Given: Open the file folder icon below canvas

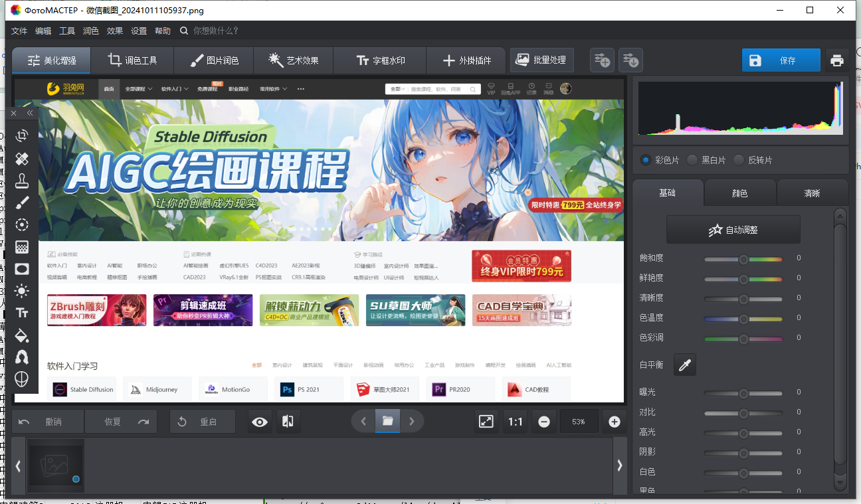Looking at the screenshot, I should (x=387, y=421).
